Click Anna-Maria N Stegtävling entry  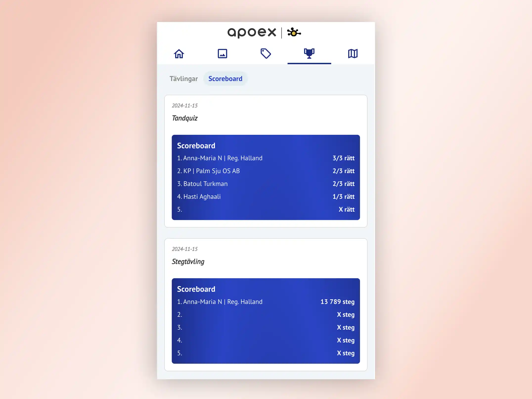click(266, 301)
